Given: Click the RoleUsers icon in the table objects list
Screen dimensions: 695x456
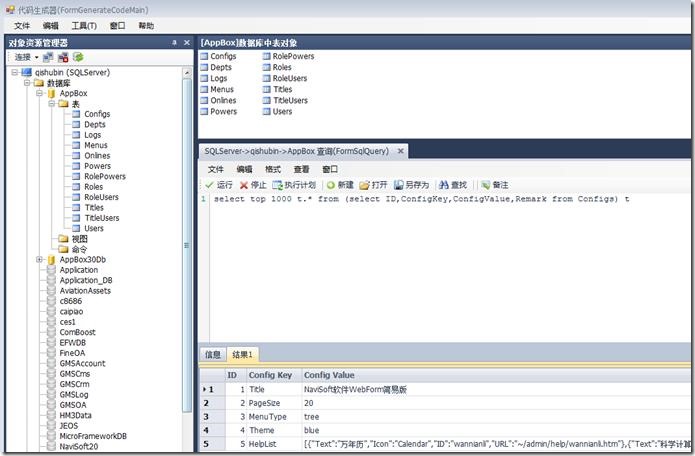Looking at the screenshot, I should 266,78.
